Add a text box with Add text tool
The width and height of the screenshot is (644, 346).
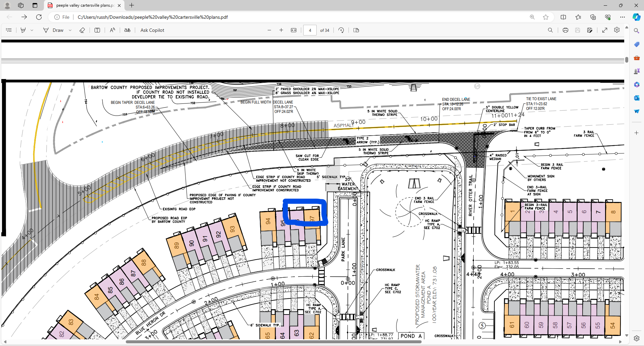click(97, 30)
